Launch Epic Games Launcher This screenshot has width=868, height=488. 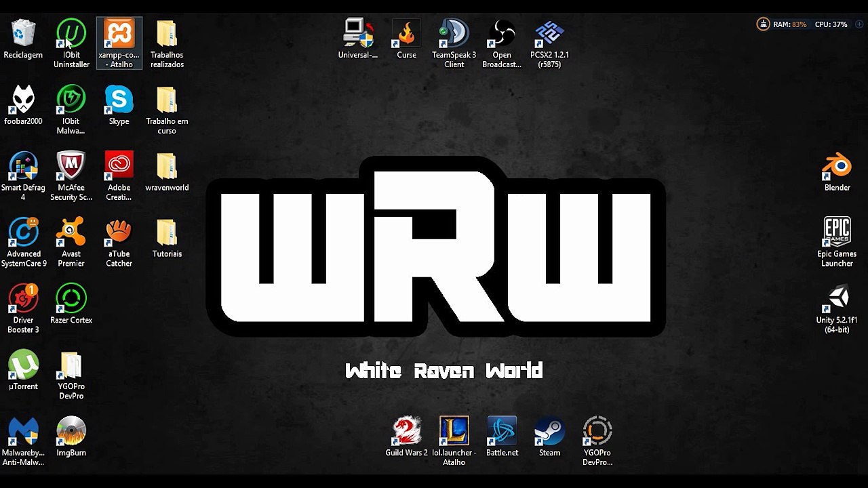837,243
